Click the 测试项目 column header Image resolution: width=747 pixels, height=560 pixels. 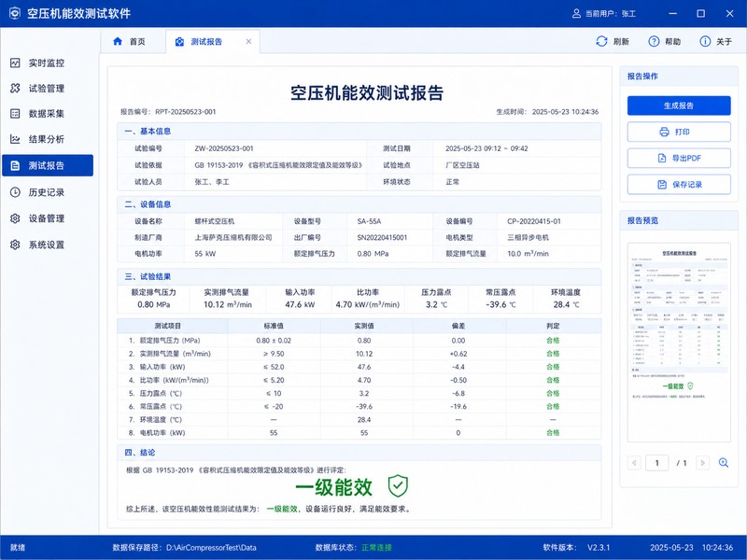[168, 326]
